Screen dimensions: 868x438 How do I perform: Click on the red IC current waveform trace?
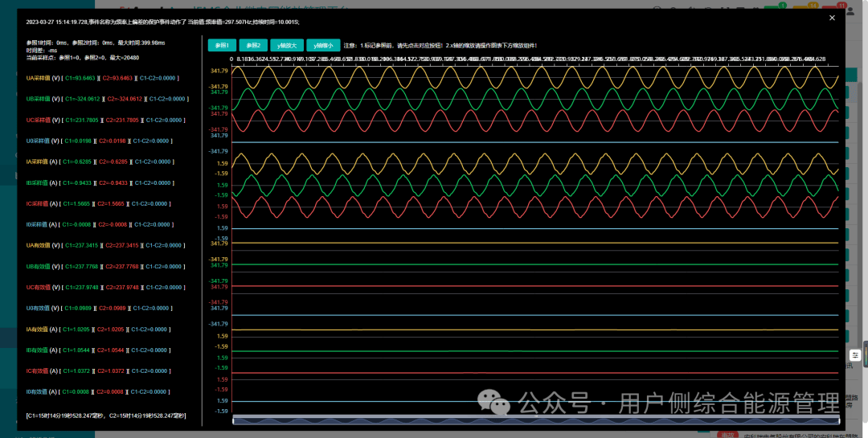[x=534, y=207]
